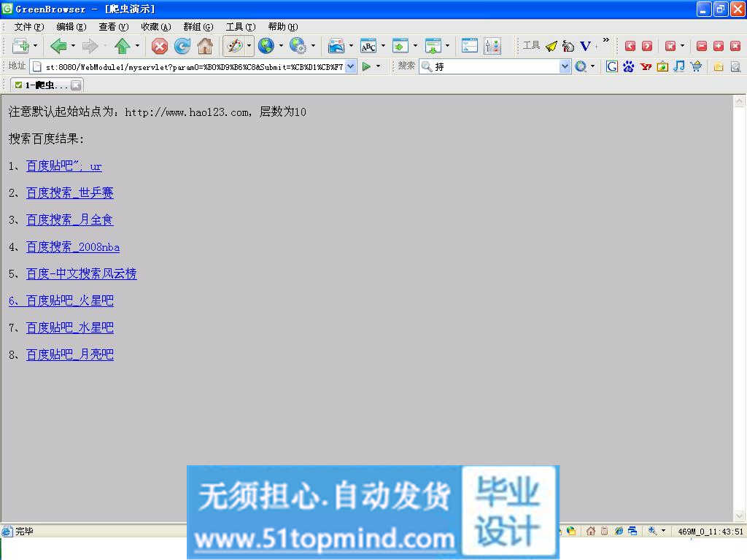Click the Google G search icon
Viewport: 747px width, 560px height.
612,66
